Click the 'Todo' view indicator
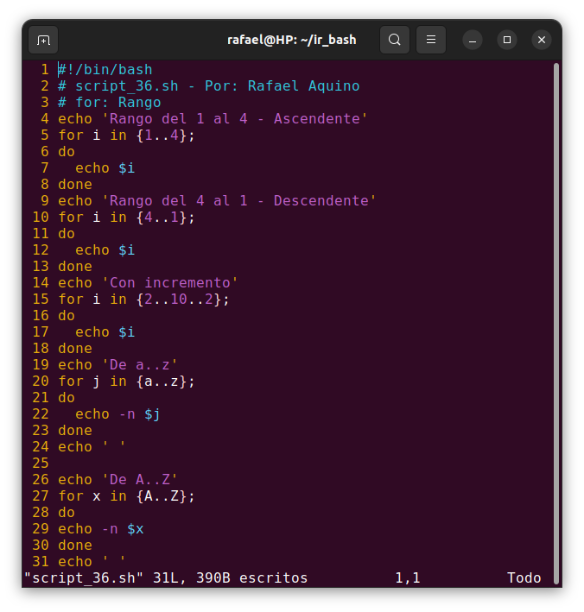 [x=524, y=578]
